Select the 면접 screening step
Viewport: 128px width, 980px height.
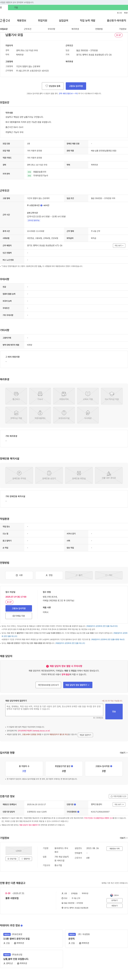coord(49,575)
